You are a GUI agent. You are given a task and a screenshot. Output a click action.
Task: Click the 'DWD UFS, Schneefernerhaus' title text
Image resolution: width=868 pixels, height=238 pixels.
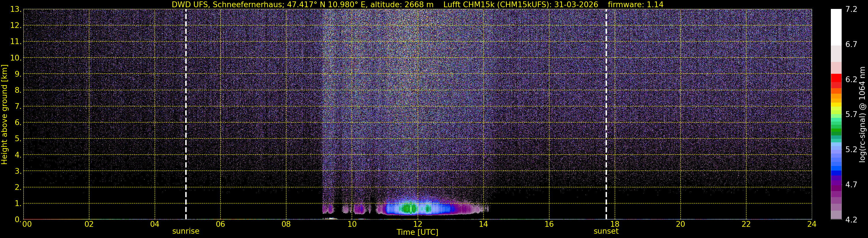coord(228,5)
